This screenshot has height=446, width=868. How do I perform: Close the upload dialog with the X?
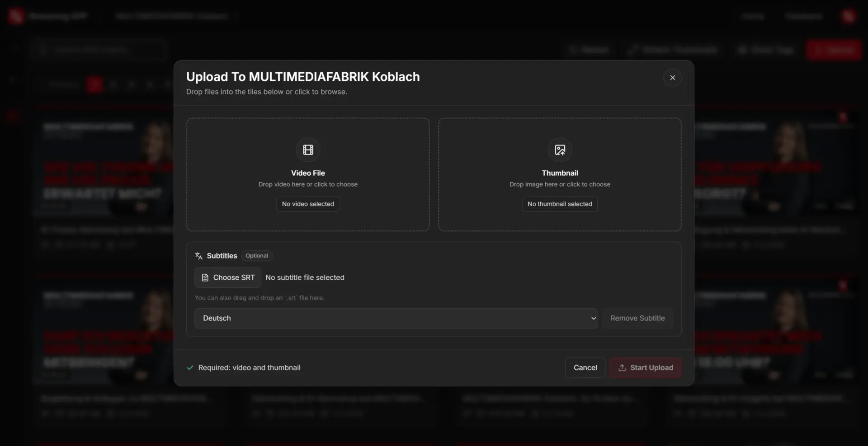point(672,78)
